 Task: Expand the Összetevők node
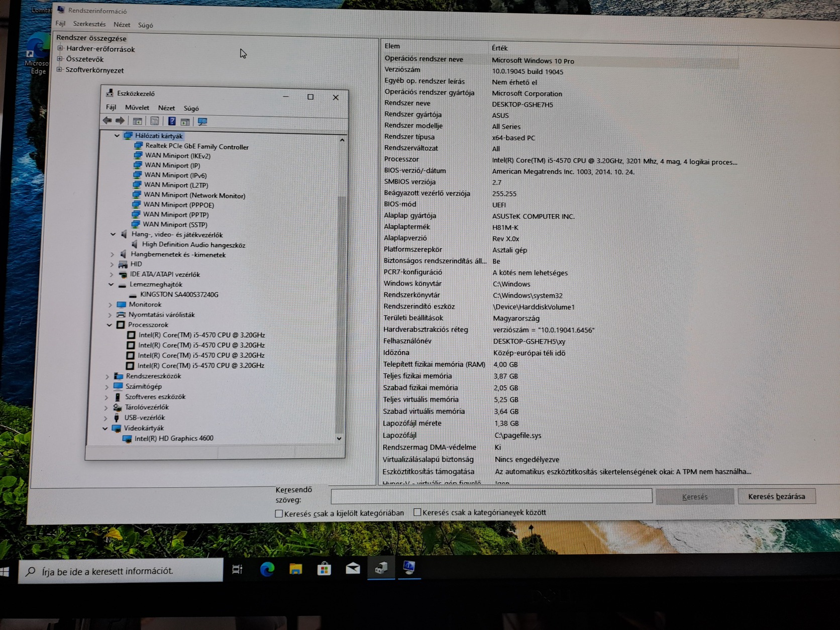[60, 59]
